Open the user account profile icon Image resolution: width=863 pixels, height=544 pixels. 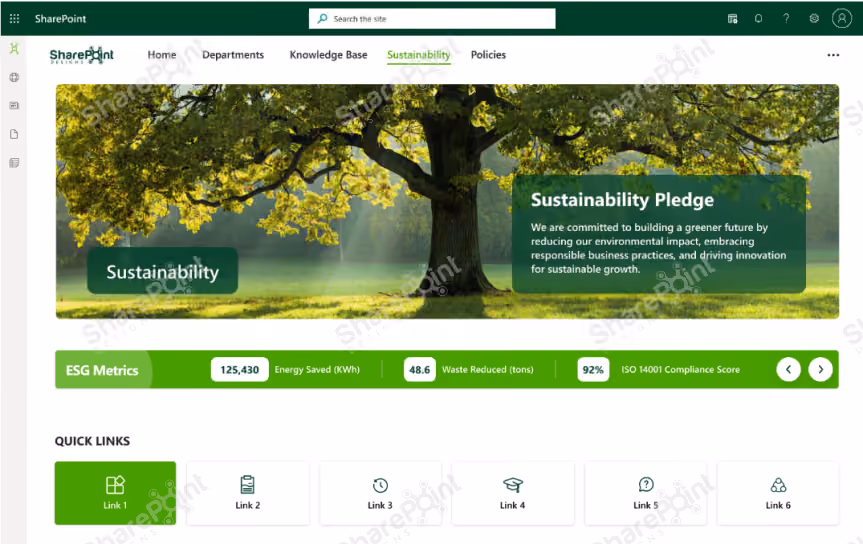point(842,18)
